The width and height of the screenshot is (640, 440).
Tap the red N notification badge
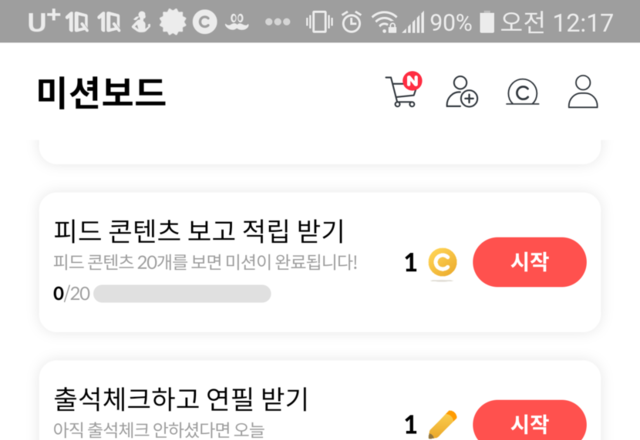[412, 81]
